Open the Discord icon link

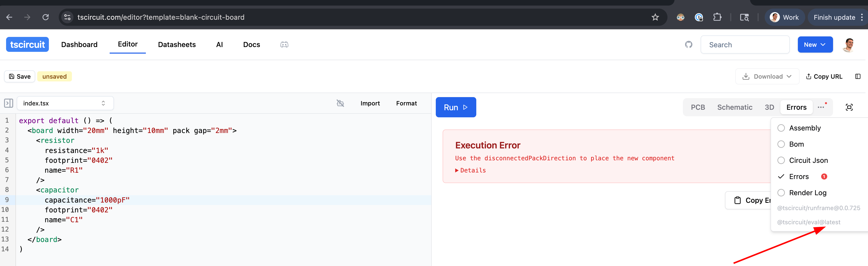point(284,45)
